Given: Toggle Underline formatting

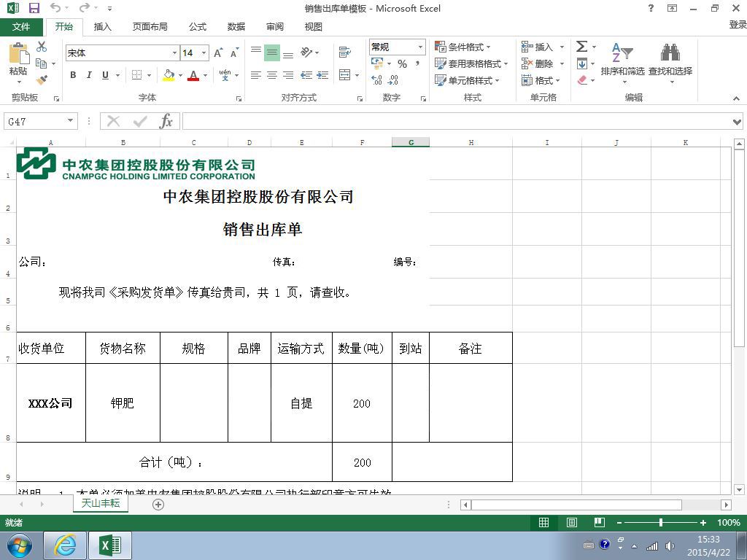Looking at the screenshot, I should (105, 75).
